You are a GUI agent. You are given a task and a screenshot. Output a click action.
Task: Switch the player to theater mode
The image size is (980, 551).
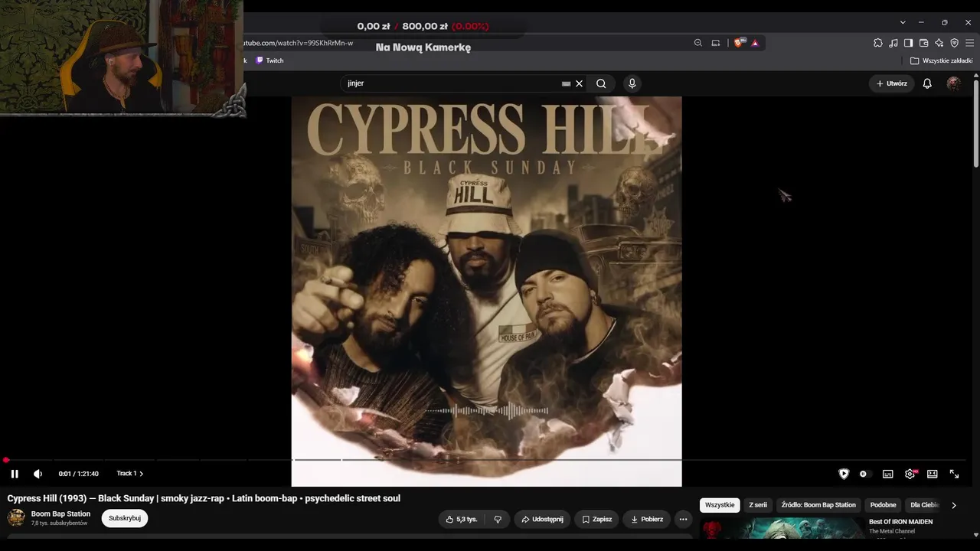[x=932, y=474]
